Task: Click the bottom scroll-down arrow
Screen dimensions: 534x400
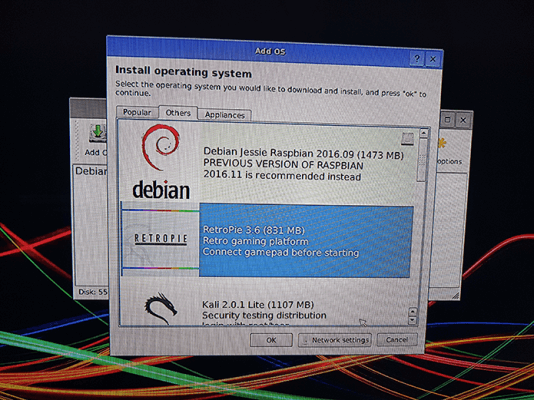Action: [413, 320]
